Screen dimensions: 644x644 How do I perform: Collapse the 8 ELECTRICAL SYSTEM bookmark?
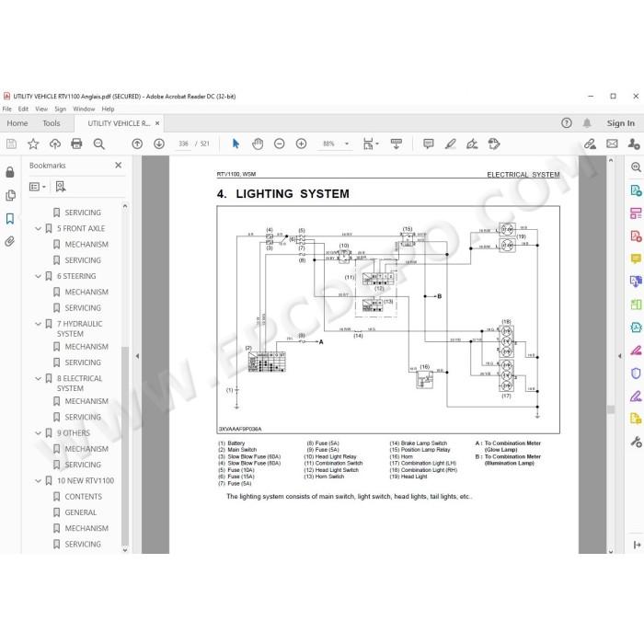[x=39, y=378]
